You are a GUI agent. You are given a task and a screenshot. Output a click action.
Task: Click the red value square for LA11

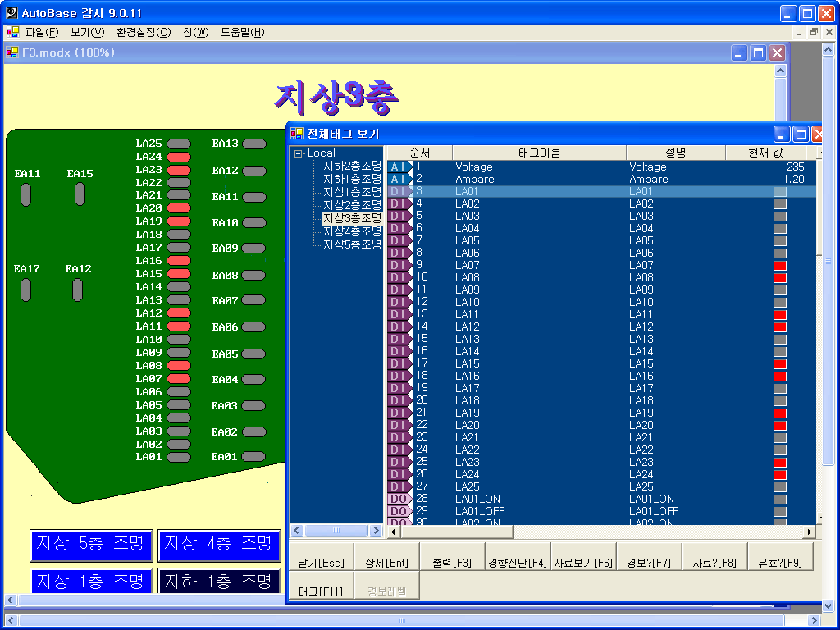pyautogui.click(x=779, y=315)
